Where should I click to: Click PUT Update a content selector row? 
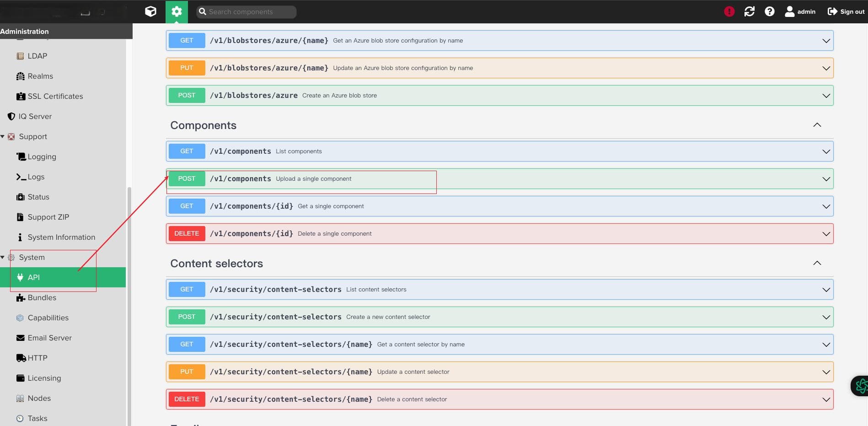click(x=499, y=372)
